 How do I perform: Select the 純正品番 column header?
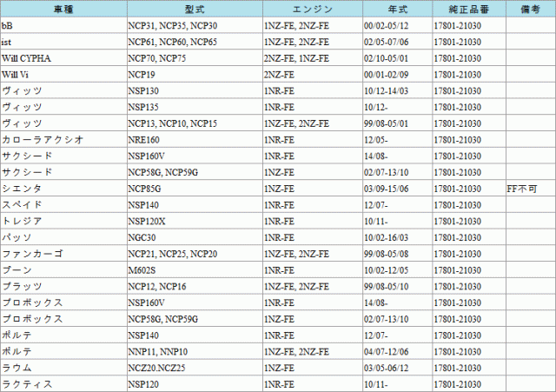click(467, 9)
